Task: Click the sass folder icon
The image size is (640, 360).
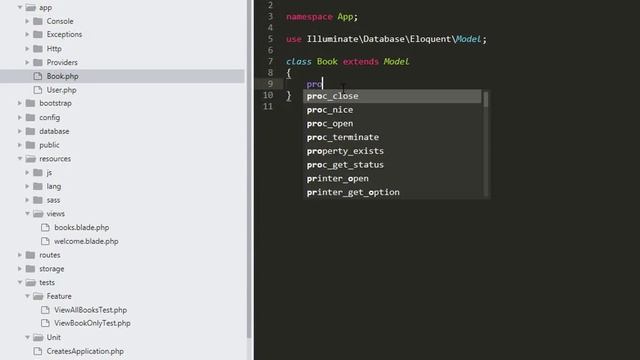Action: 38,200
